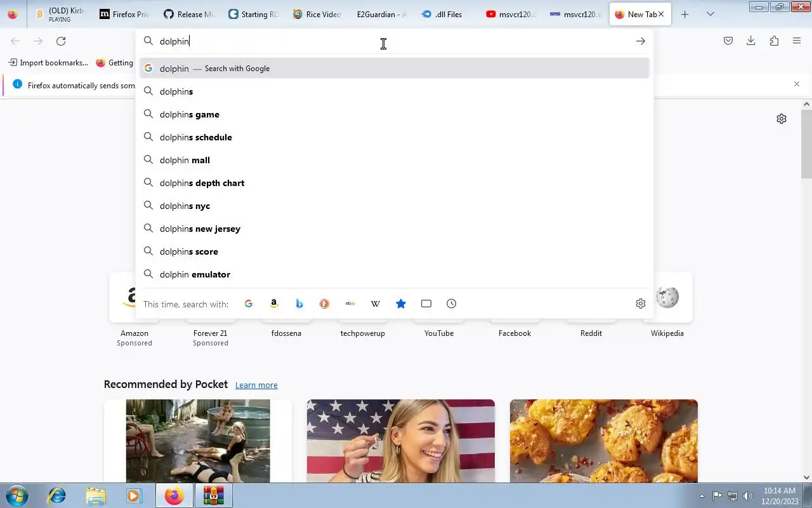Switch to the .dll Files tab
Viewport: 812px width, 508px height.
click(445, 14)
